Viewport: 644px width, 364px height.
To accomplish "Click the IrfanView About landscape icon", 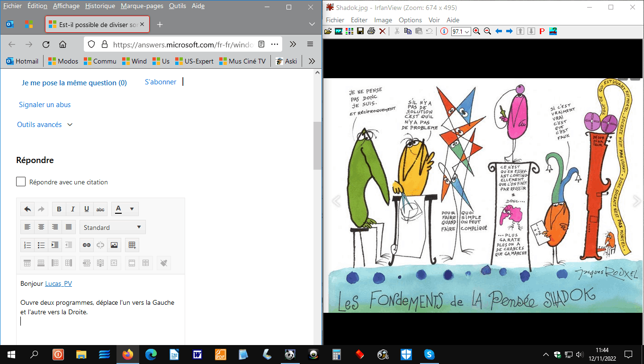I will (553, 31).
